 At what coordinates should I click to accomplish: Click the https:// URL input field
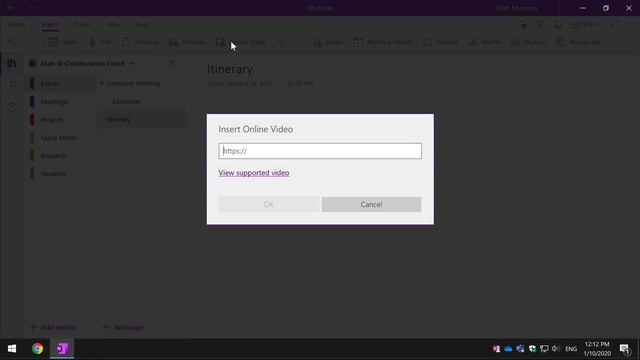(320, 151)
